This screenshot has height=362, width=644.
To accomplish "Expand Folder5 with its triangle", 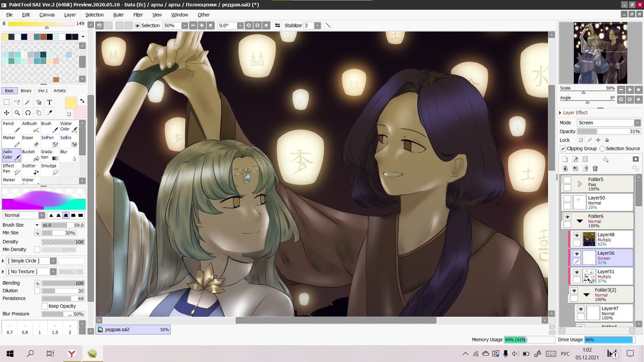I will (x=580, y=183).
